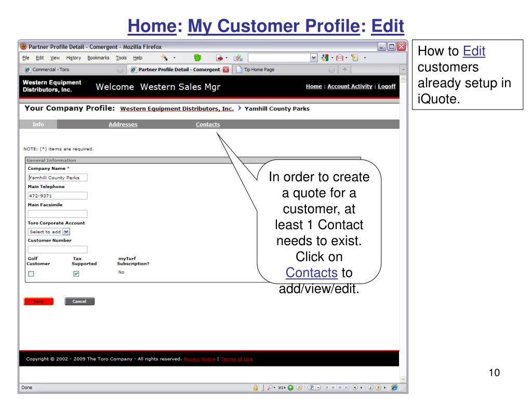Open the File menu
Image resolution: width=532 pixels, height=399 pixels.
click(26, 58)
